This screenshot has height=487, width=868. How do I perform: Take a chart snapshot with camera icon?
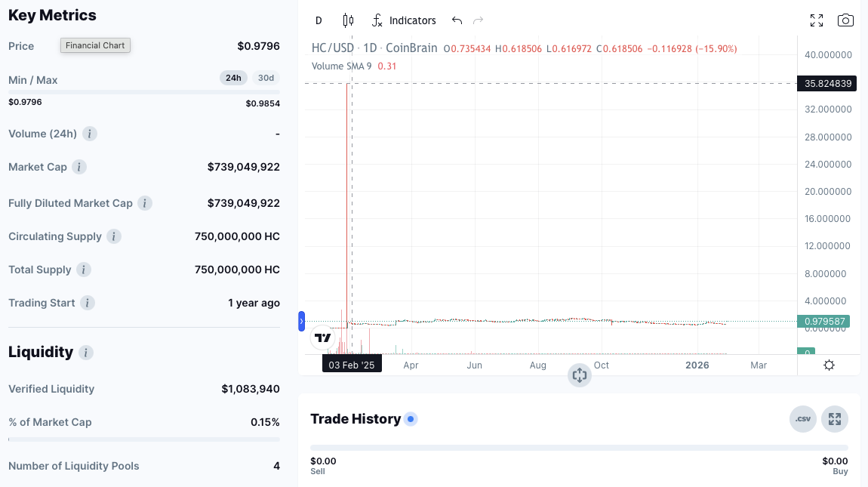click(845, 20)
